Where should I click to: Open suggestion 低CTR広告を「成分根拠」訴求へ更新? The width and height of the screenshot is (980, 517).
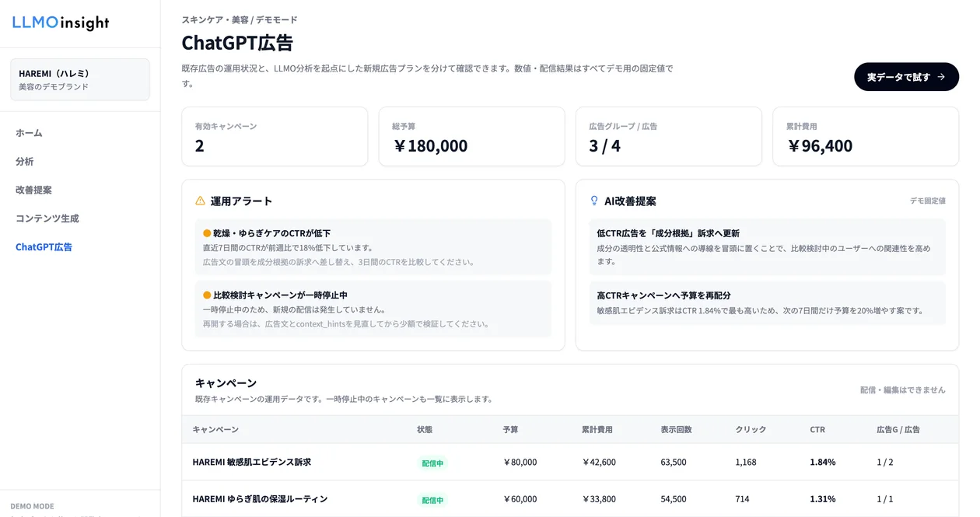pyautogui.click(x=768, y=247)
